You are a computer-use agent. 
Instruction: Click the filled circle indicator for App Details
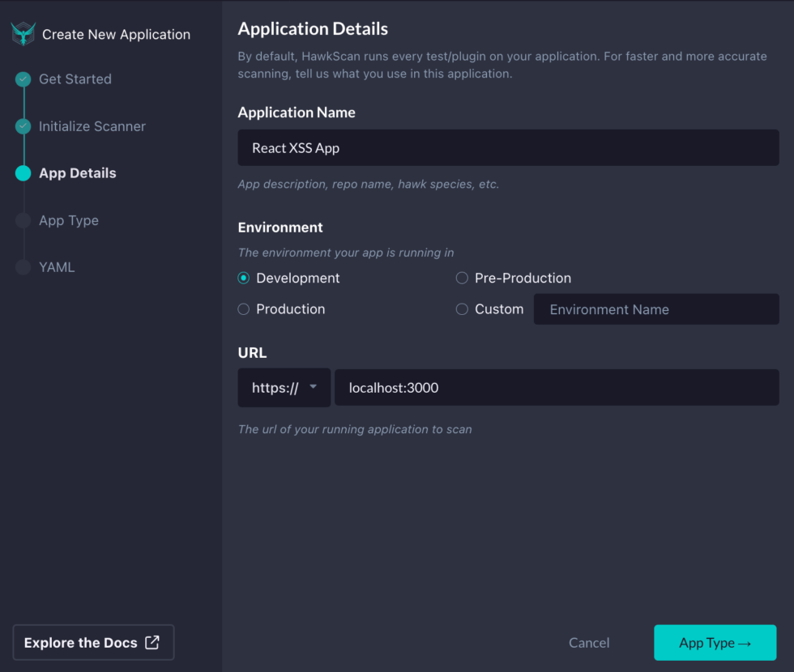pyautogui.click(x=23, y=173)
